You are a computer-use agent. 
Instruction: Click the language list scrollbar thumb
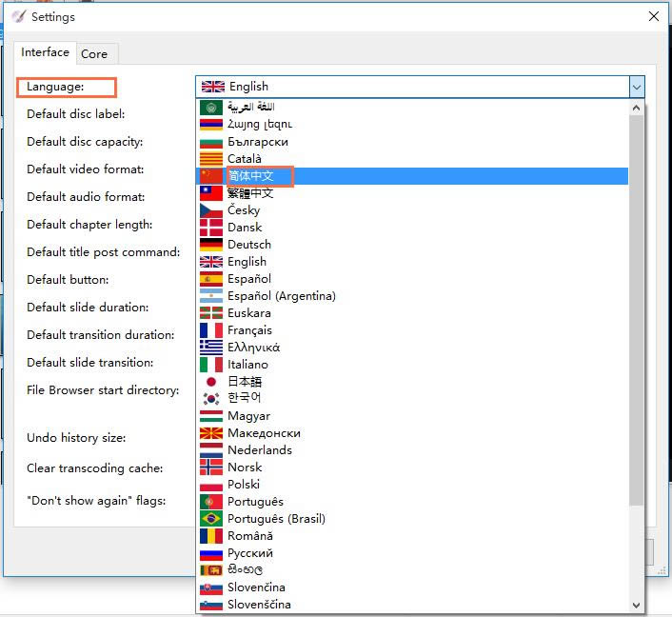click(637, 310)
